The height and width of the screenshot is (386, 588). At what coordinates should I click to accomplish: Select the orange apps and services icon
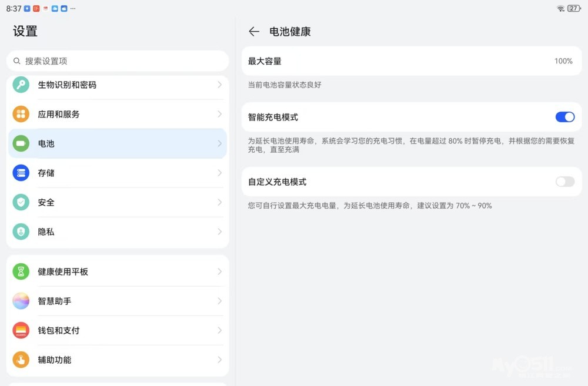21,114
